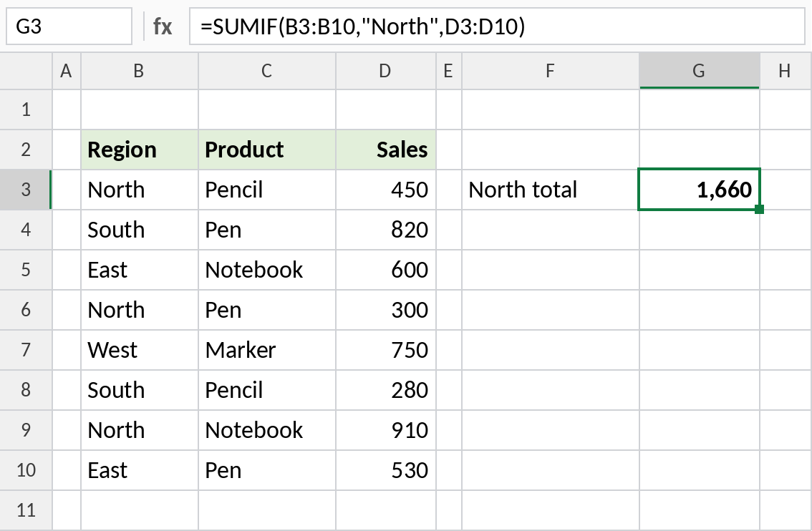Click the Name Box showing G3
Screen dimensions: 812x531
click(69, 26)
